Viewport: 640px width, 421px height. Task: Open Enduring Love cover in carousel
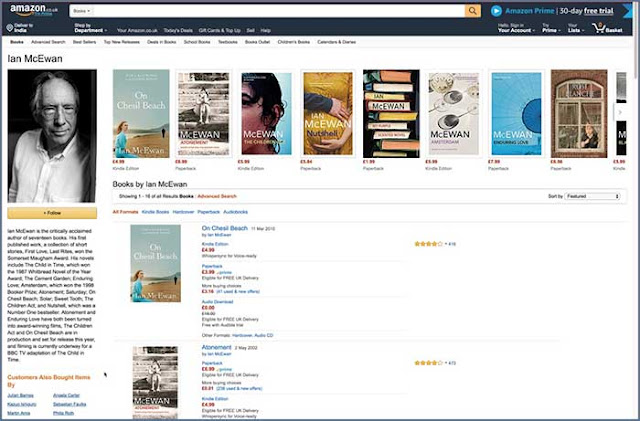coord(516,114)
